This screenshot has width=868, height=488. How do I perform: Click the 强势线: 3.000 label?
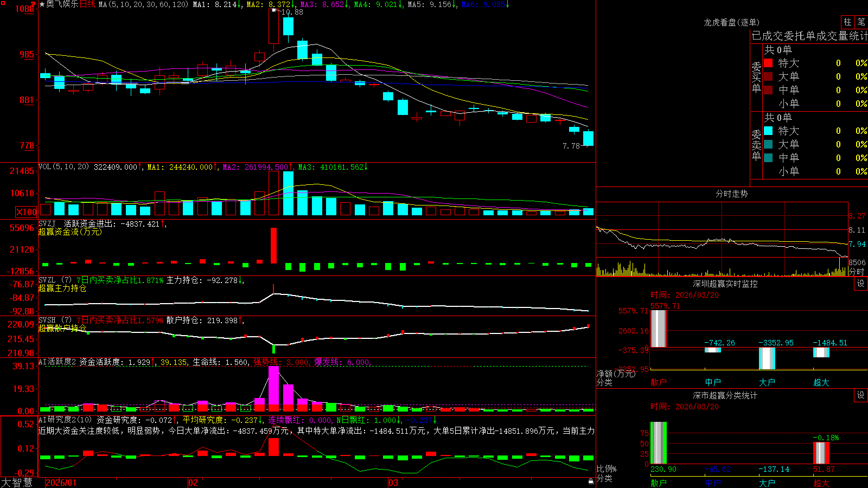pos(281,362)
